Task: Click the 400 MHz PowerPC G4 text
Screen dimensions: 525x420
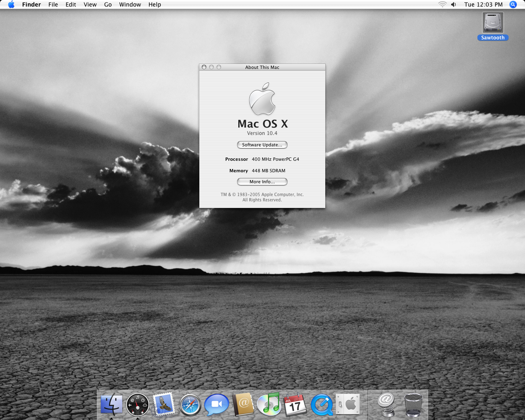Action: [x=275, y=159]
